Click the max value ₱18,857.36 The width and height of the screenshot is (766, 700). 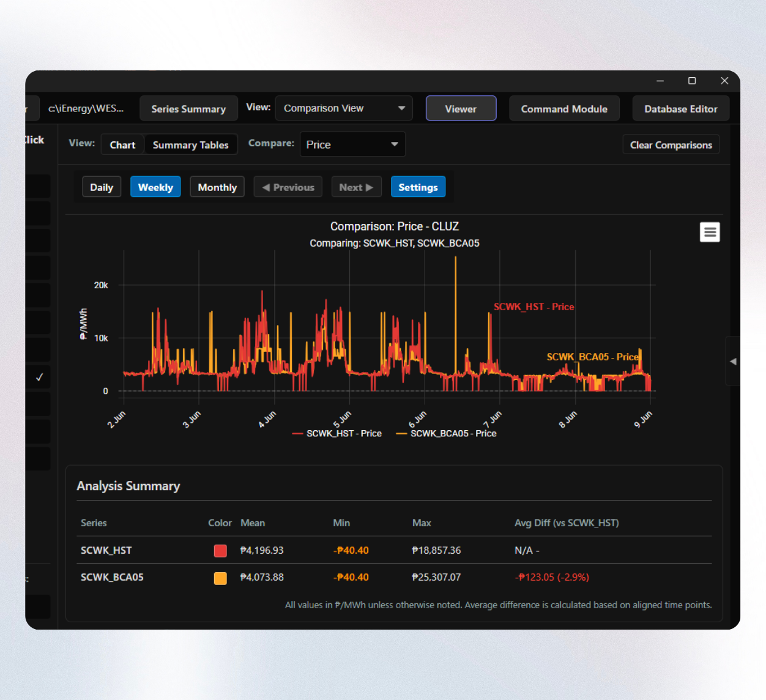click(x=436, y=550)
